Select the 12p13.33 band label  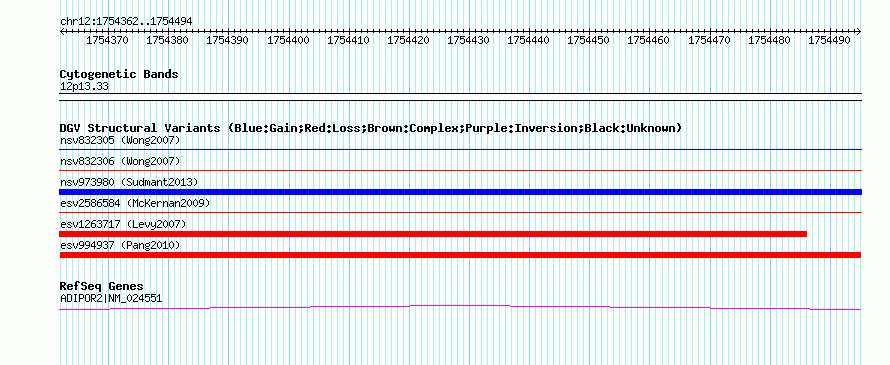pyautogui.click(x=84, y=87)
